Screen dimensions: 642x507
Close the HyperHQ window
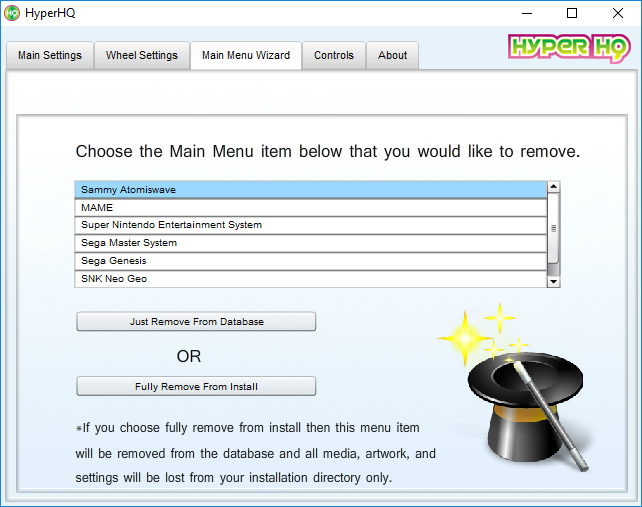pyautogui.click(x=618, y=14)
